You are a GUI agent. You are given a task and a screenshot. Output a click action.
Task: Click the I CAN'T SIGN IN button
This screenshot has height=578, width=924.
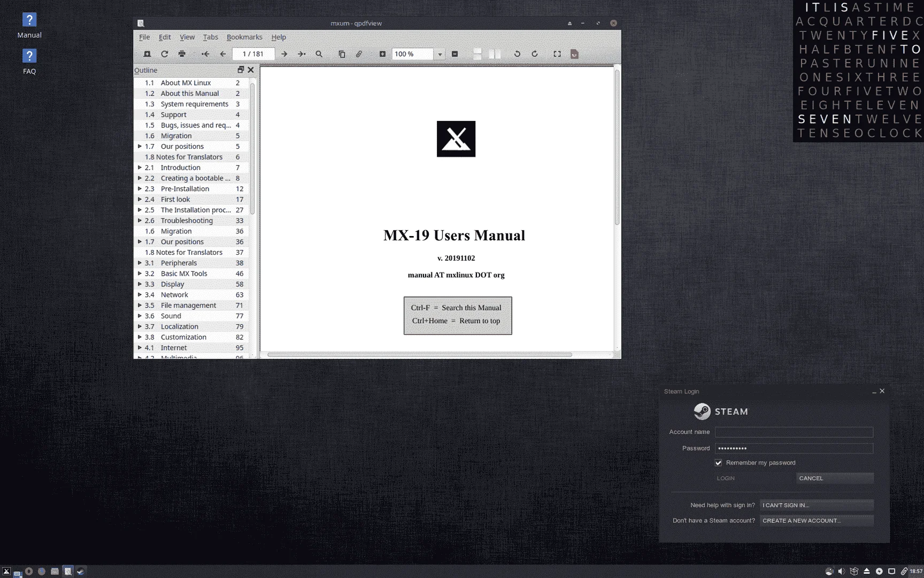817,505
